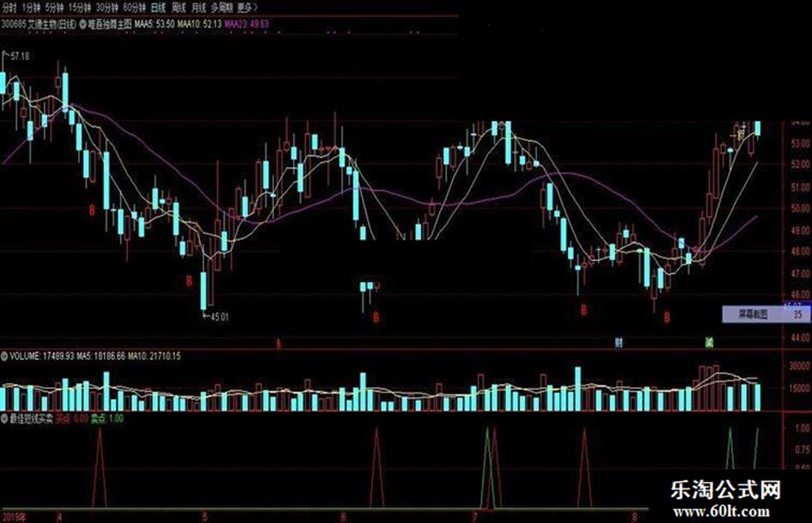Select the 1分钟 period tab
Screen dimensions: 812x523
[x=31, y=8]
